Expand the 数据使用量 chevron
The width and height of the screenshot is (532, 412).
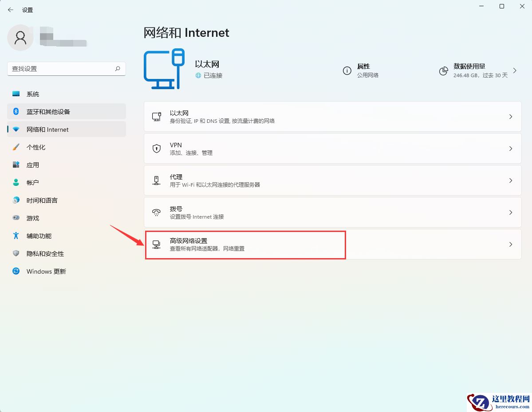coord(514,70)
